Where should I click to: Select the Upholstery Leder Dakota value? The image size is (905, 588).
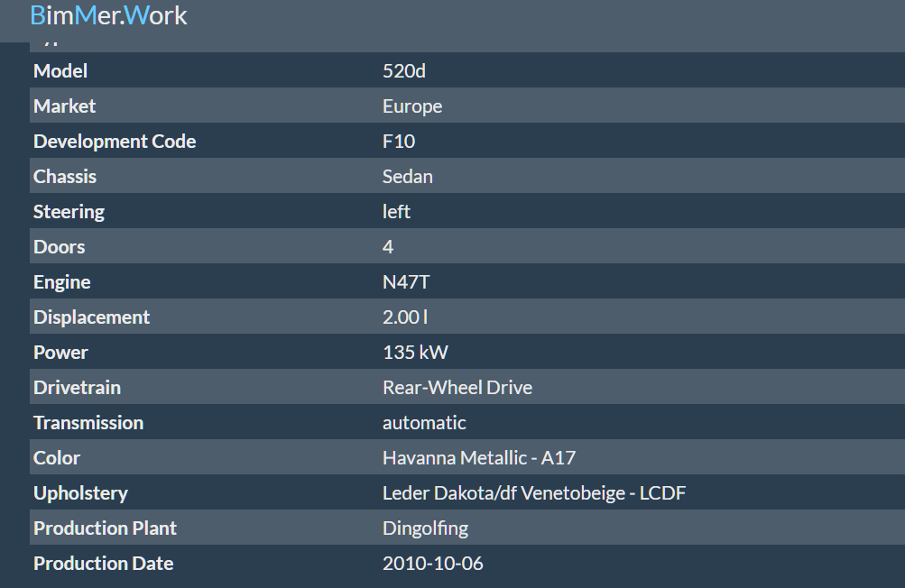[x=534, y=493]
